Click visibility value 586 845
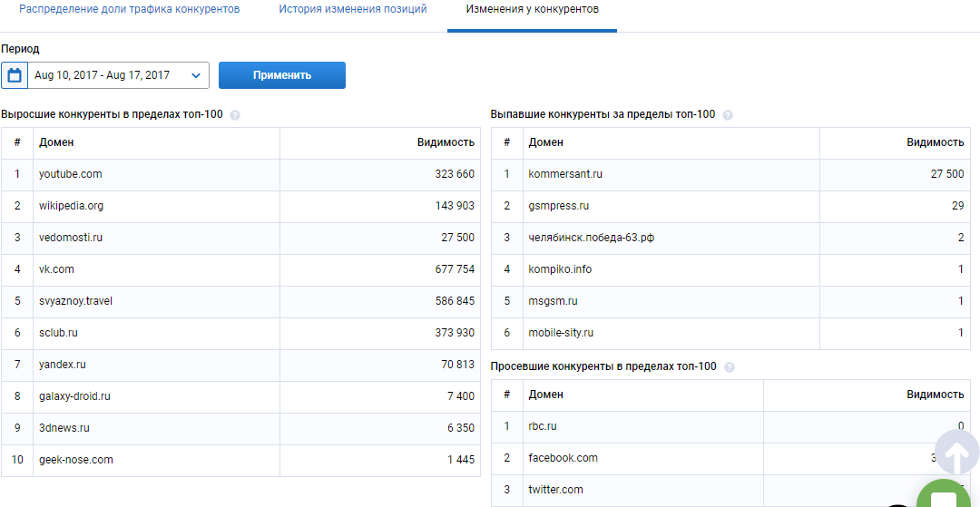The width and height of the screenshot is (980, 507). click(x=455, y=302)
